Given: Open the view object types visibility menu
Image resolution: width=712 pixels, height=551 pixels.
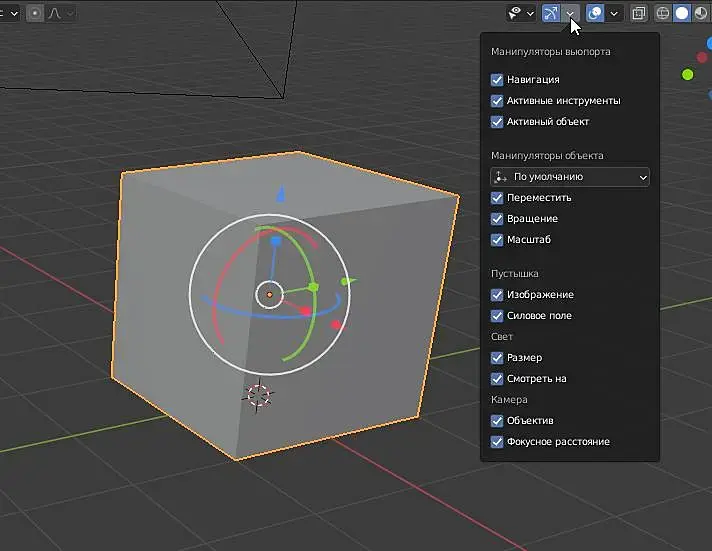Looking at the screenshot, I should pyautogui.click(x=514, y=14).
